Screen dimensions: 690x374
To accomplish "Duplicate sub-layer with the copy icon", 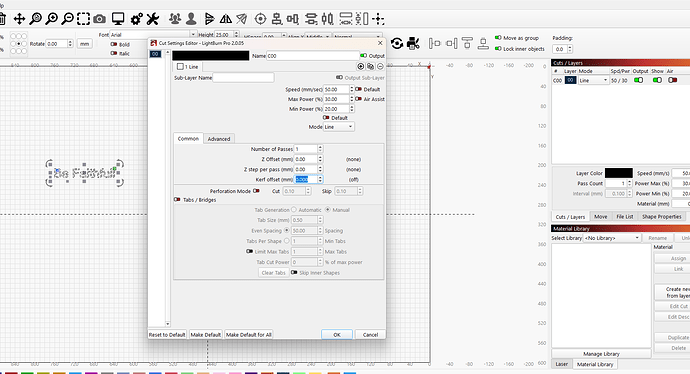I will click(371, 66).
